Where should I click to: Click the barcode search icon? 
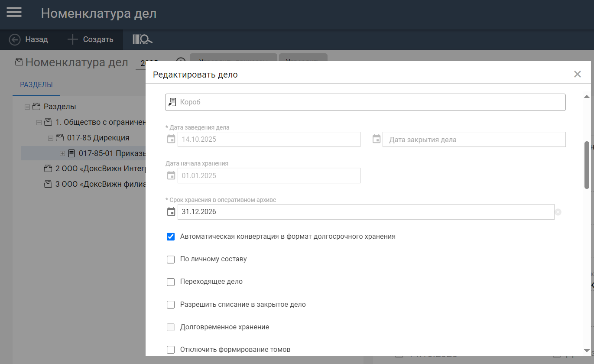pyautogui.click(x=143, y=39)
